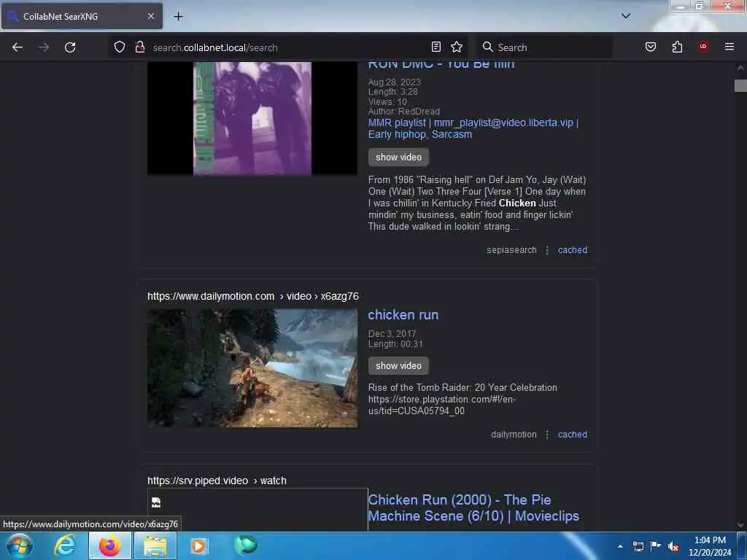Open Chicken Run Pie Machine Scene title
The width and height of the screenshot is (747, 560).
click(473, 507)
